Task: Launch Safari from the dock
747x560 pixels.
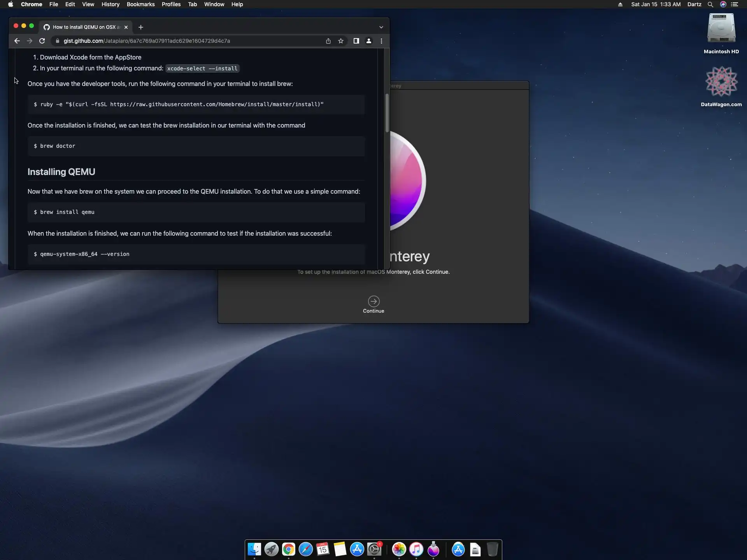Action: [306, 549]
